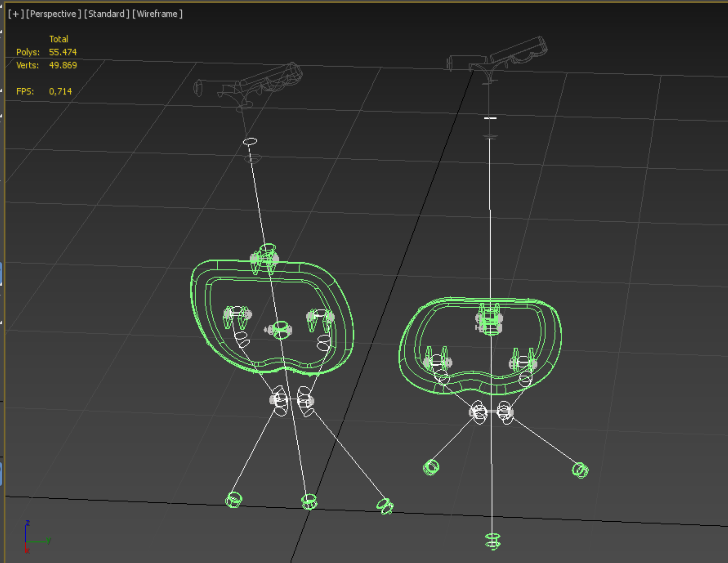Select the left chair's rightmost green caster

click(x=385, y=506)
